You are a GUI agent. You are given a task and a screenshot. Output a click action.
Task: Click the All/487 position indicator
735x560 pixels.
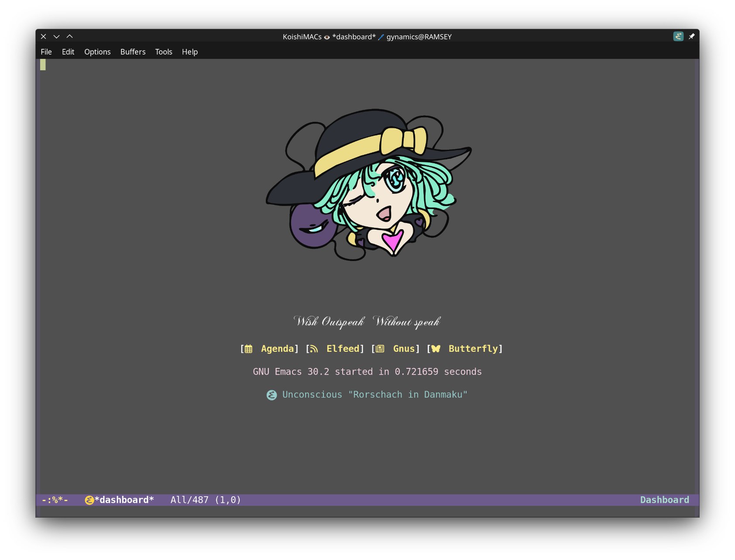click(x=189, y=500)
